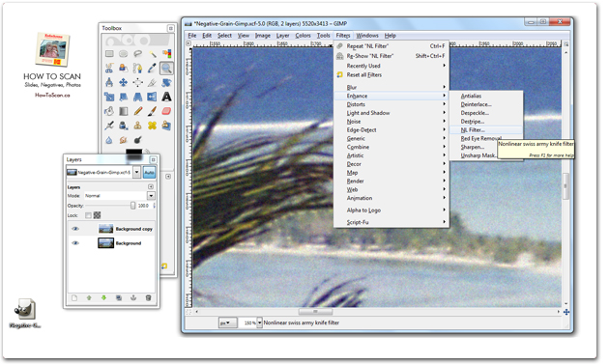Expand the Distorts submenu

pyautogui.click(x=391, y=104)
